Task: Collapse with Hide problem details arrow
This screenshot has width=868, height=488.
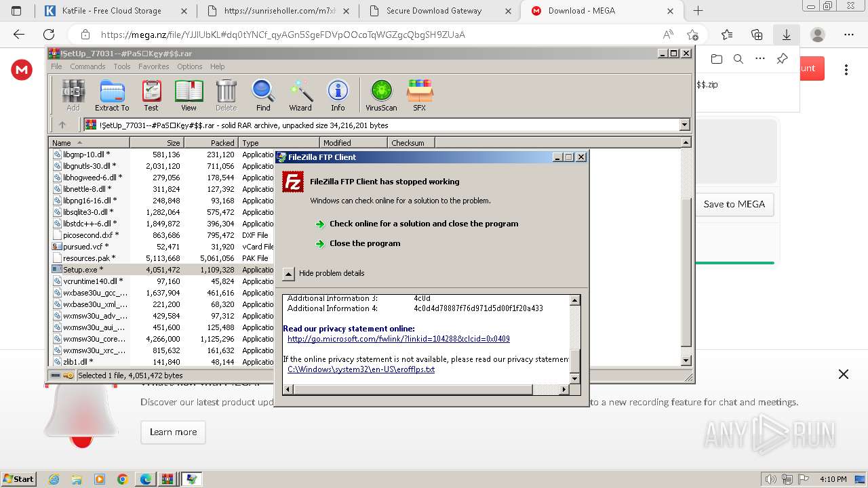Action: click(x=288, y=273)
